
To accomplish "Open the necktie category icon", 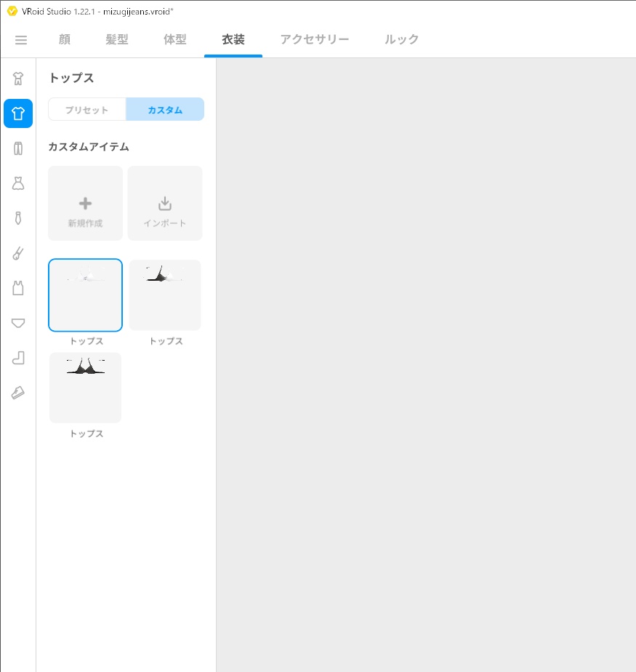I will [18, 218].
